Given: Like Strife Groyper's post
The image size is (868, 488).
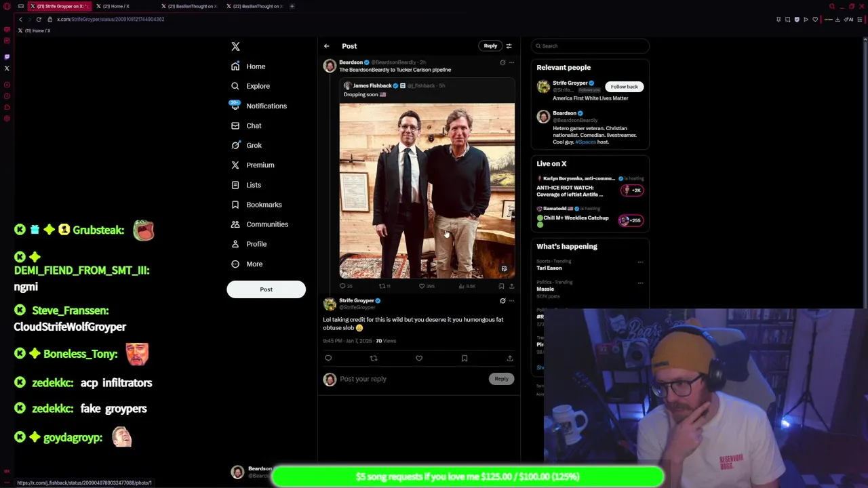Looking at the screenshot, I should (419, 358).
